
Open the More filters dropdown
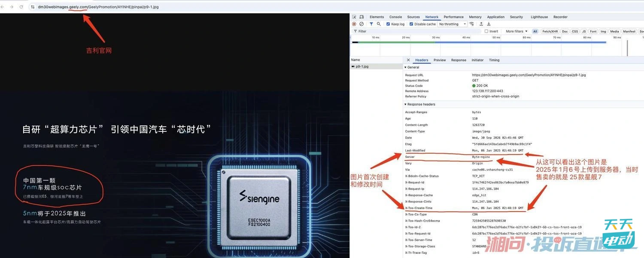click(x=516, y=31)
